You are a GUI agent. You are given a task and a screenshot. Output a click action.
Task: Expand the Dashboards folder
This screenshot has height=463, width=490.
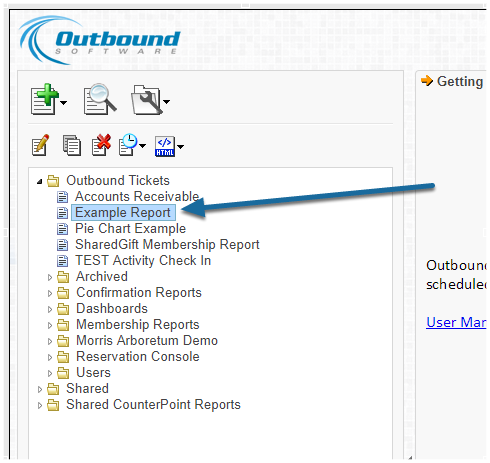(50, 309)
